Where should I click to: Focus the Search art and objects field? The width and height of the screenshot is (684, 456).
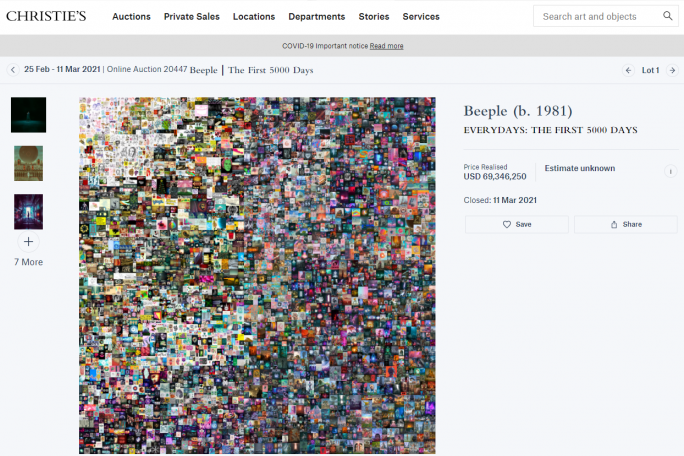click(605, 16)
